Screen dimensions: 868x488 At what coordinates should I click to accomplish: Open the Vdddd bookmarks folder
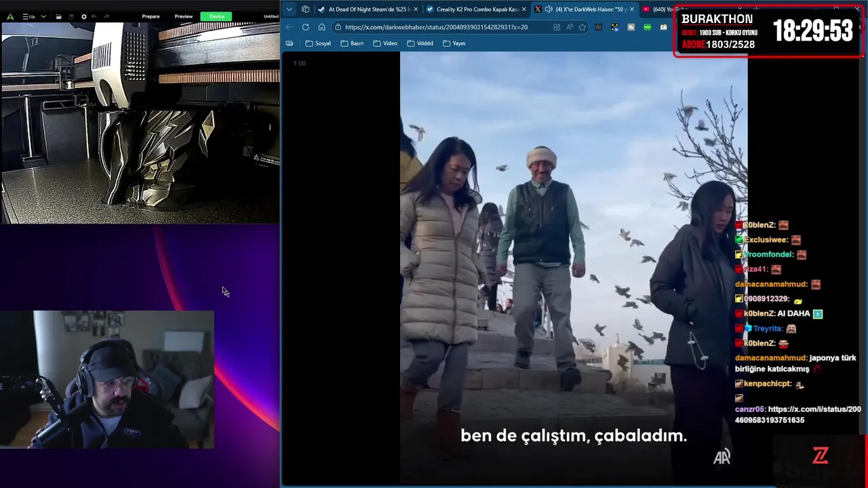420,43
